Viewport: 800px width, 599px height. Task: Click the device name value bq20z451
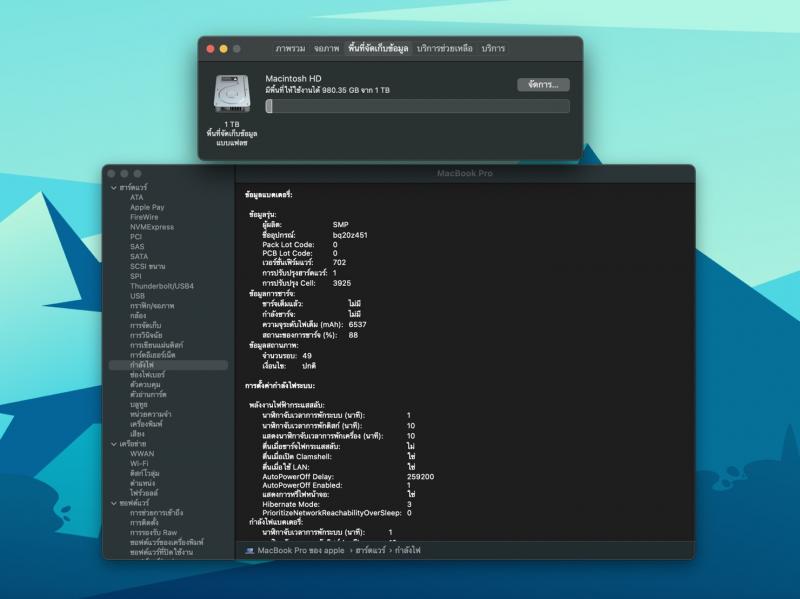point(350,235)
